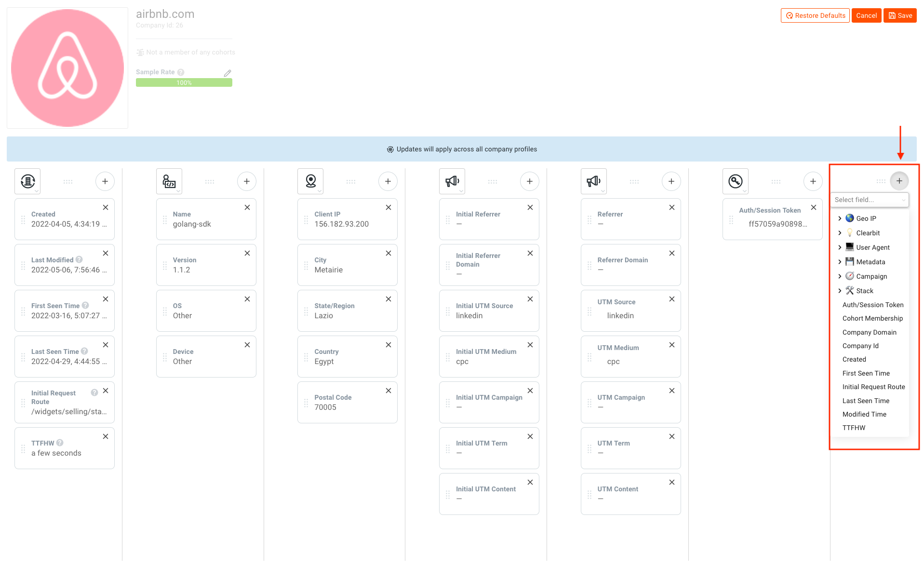The height and width of the screenshot is (568, 924).
Task: Click the Save button
Action: pyautogui.click(x=899, y=15)
